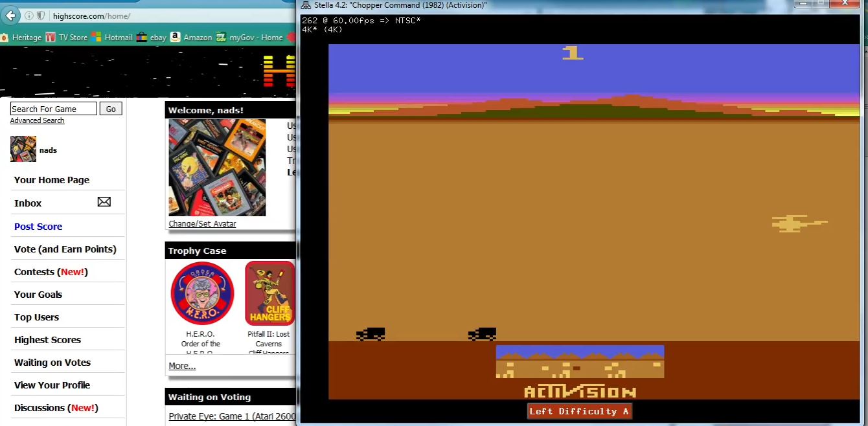The height and width of the screenshot is (426, 868).
Task: Open the site information icon in address bar
Action: click(29, 16)
